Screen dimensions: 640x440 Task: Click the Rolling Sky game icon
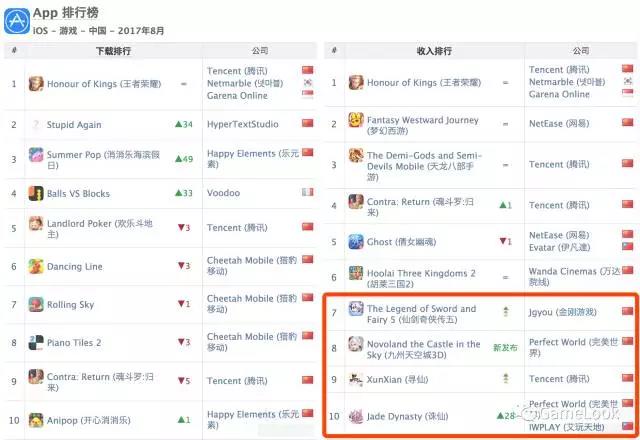coord(36,304)
